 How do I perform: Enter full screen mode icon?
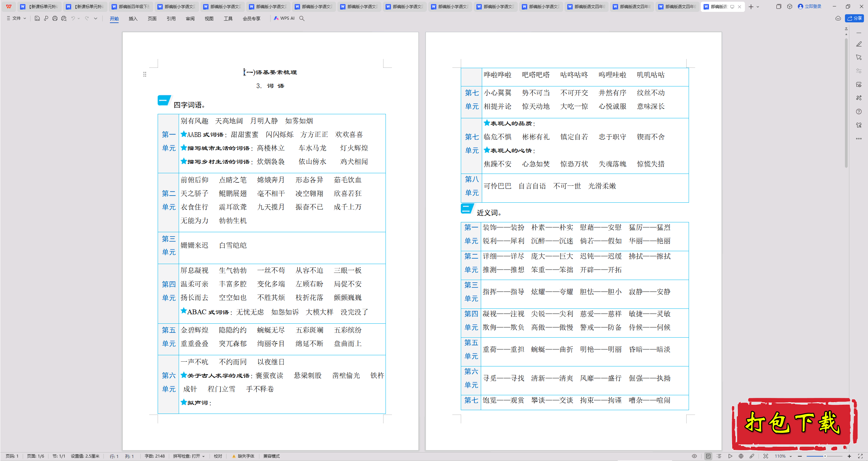click(860, 456)
